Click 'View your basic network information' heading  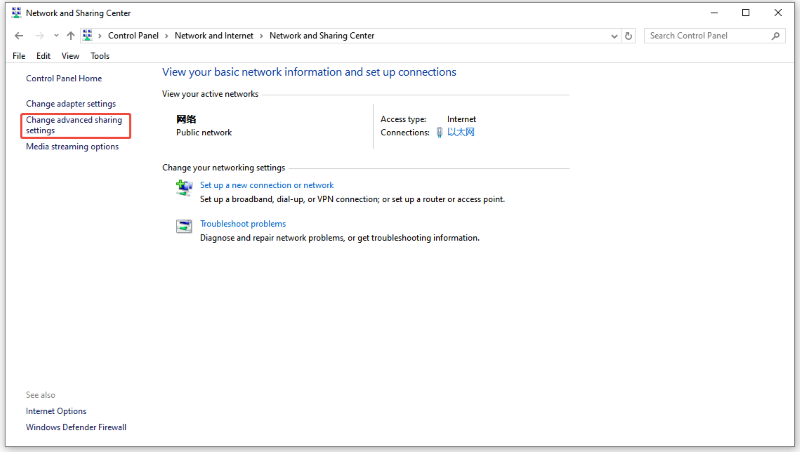(x=309, y=72)
